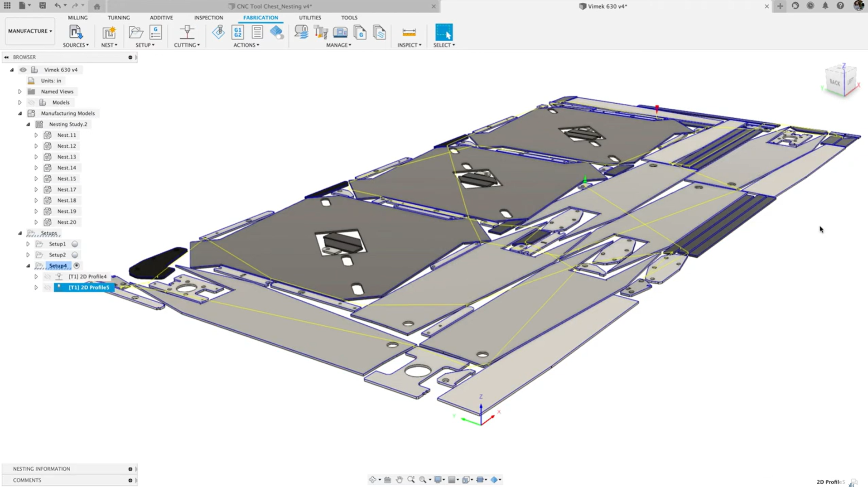Screen dimensions: 868x487
Task: Open the NC Program icon in Setup
Action: point(155,32)
